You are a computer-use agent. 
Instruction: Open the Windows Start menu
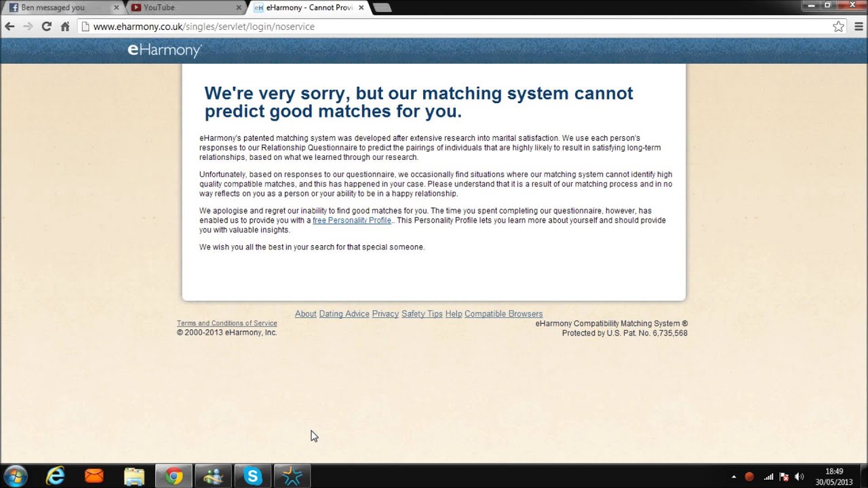point(16,476)
